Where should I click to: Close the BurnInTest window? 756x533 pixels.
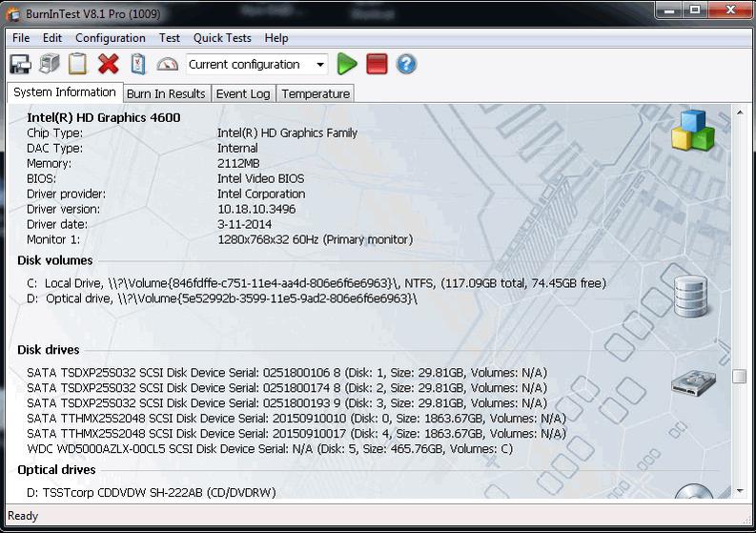(x=730, y=10)
